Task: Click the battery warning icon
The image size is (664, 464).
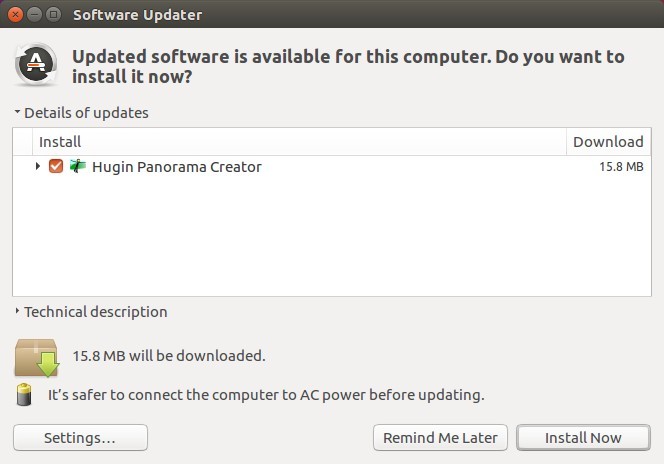Action: pos(24,395)
